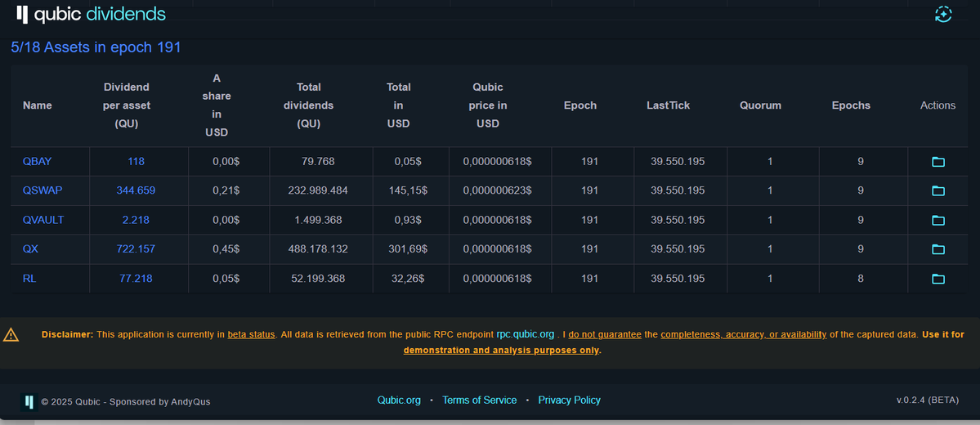Open the QBAY asset link
The image size is (980, 425).
coord(37,161)
